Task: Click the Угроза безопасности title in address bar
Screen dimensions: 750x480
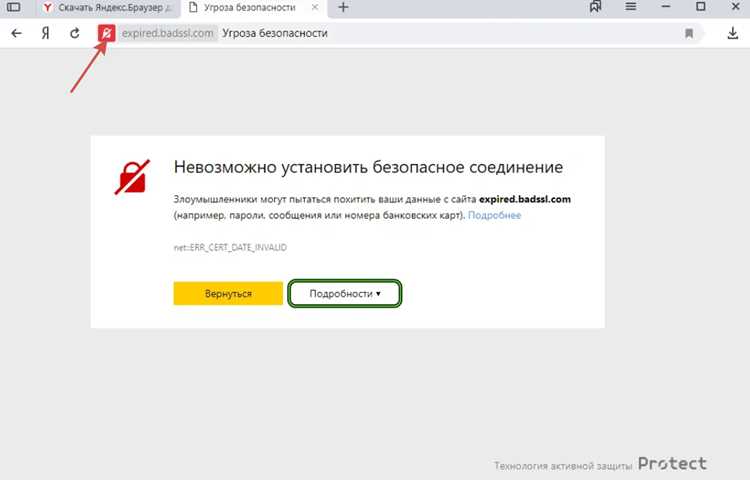Action: click(275, 33)
